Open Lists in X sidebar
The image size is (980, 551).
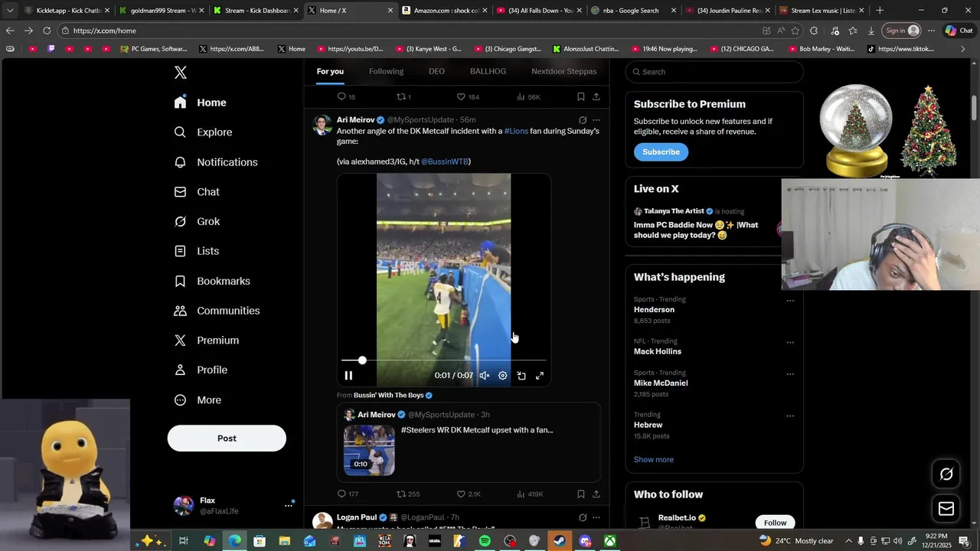tap(198, 251)
